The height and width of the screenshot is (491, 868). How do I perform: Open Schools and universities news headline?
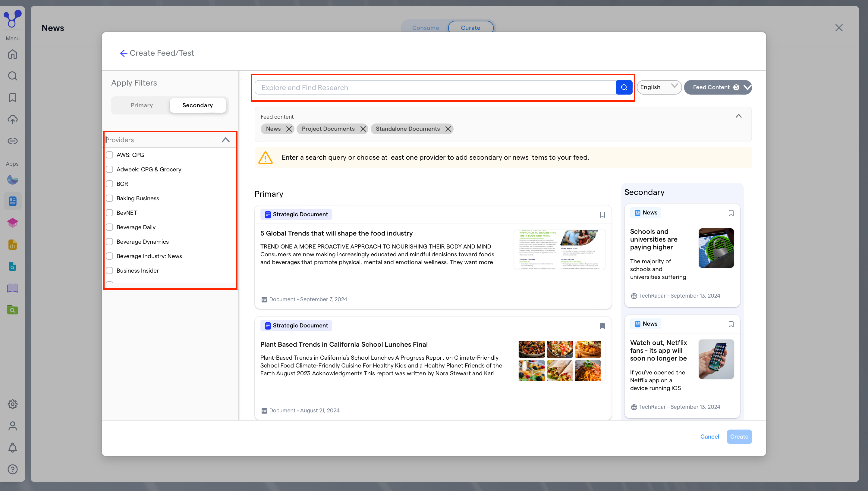tap(653, 239)
